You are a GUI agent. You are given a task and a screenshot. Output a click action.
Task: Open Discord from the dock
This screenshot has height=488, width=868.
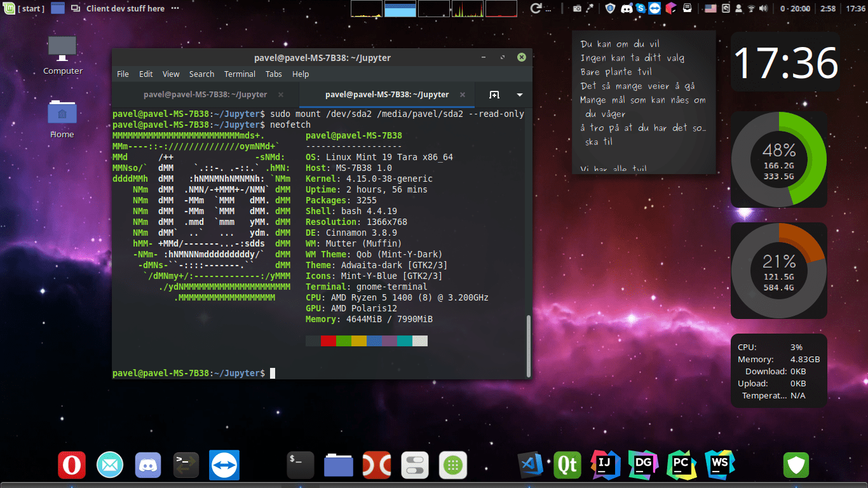pos(148,465)
